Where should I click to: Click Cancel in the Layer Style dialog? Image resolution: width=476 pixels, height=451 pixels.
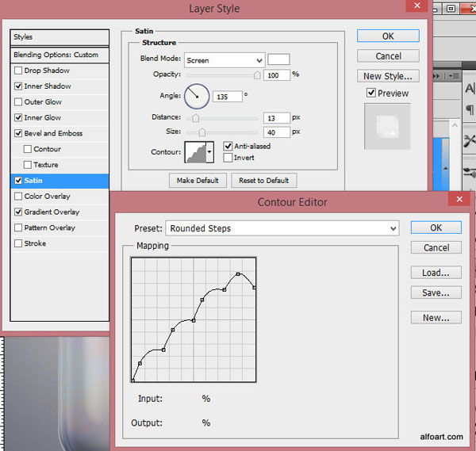pyautogui.click(x=388, y=56)
